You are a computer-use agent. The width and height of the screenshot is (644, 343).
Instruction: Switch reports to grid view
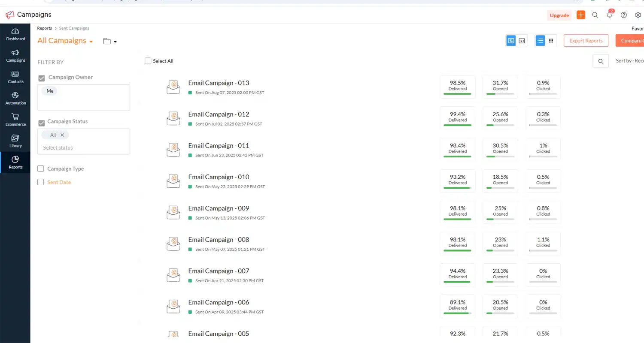click(x=551, y=40)
